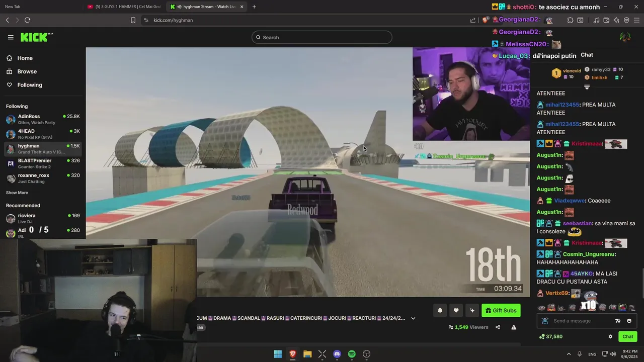Expand the following list with Show More
This screenshot has width=644, height=362.
point(17,193)
